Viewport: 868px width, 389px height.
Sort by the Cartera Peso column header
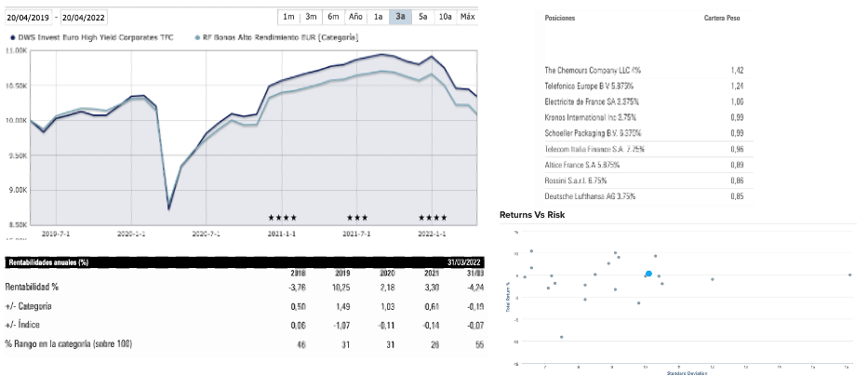pyautogui.click(x=721, y=18)
